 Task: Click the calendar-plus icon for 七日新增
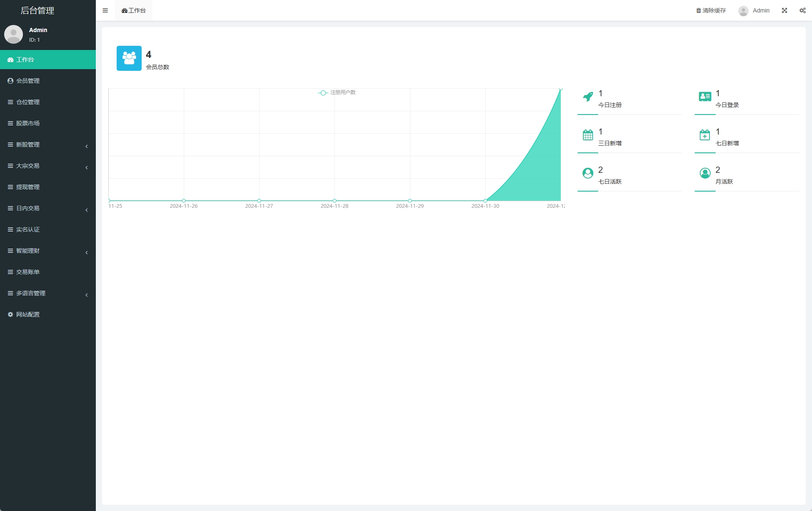point(705,135)
